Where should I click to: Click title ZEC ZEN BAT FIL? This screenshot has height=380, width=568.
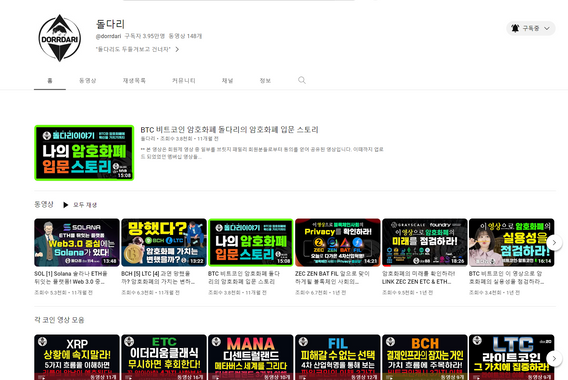[332, 277]
